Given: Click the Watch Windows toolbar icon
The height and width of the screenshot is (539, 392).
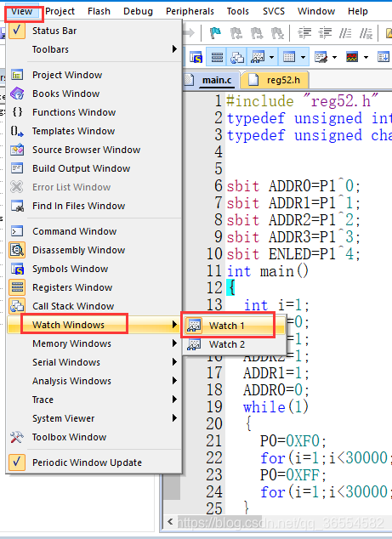Looking at the screenshot, I should [x=257, y=57].
